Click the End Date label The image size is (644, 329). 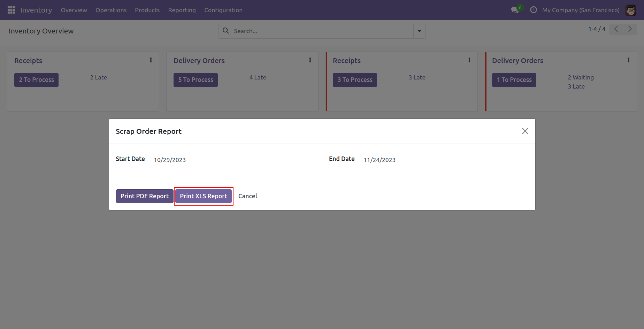[x=342, y=159]
